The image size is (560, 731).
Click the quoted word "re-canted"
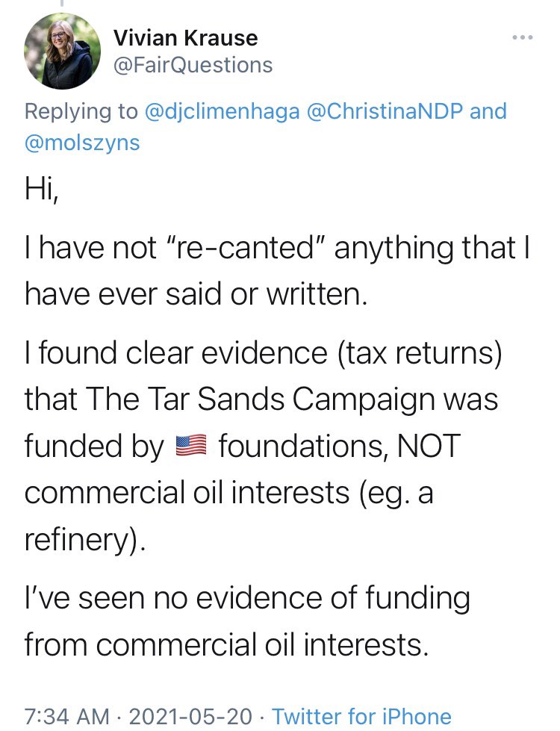coord(249,247)
